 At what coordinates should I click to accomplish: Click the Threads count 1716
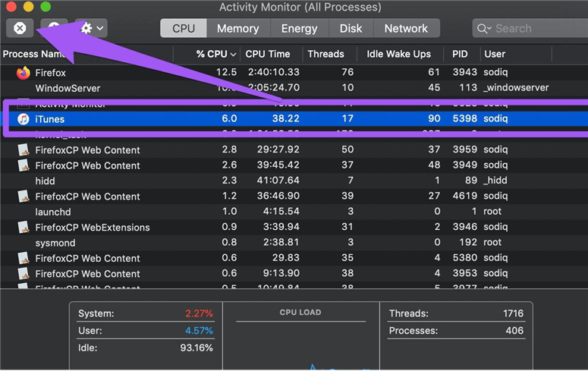pyautogui.click(x=513, y=313)
